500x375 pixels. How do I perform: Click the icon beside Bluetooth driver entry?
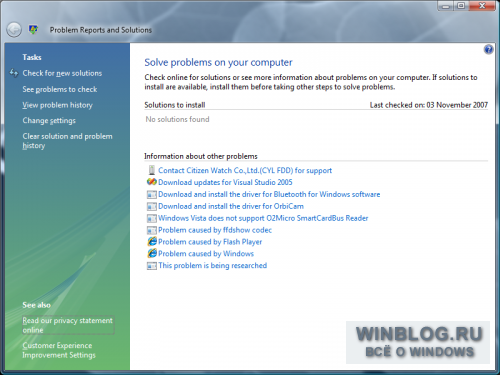coord(152,194)
